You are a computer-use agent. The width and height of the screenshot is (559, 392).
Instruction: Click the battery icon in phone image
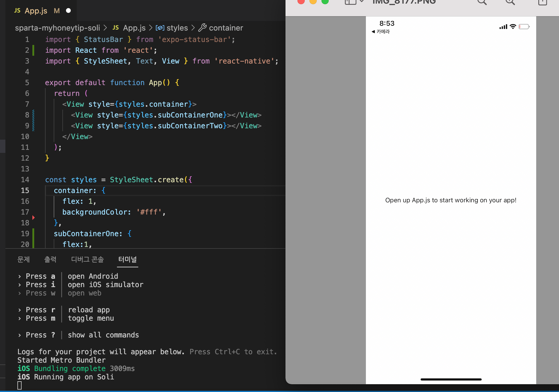click(x=524, y=27)
